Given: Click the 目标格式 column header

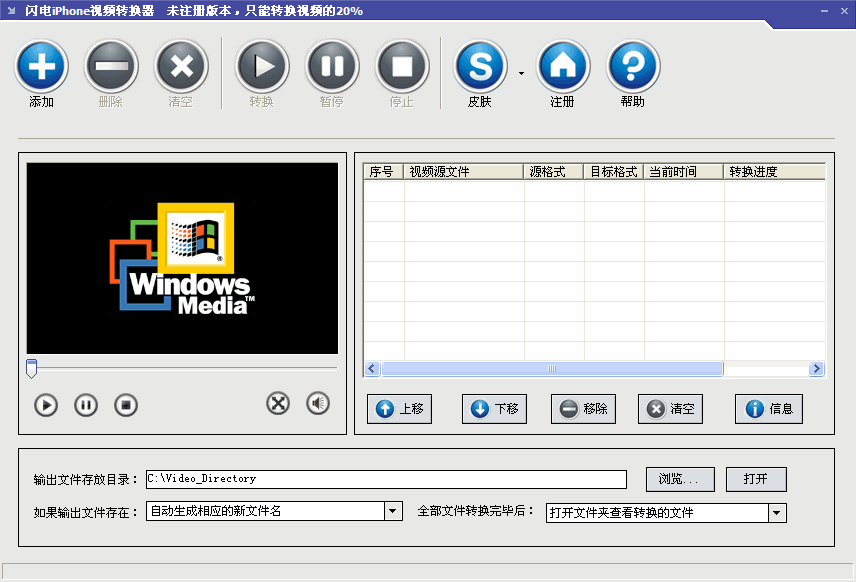Looking at the screenshot, I should point(614,172).
